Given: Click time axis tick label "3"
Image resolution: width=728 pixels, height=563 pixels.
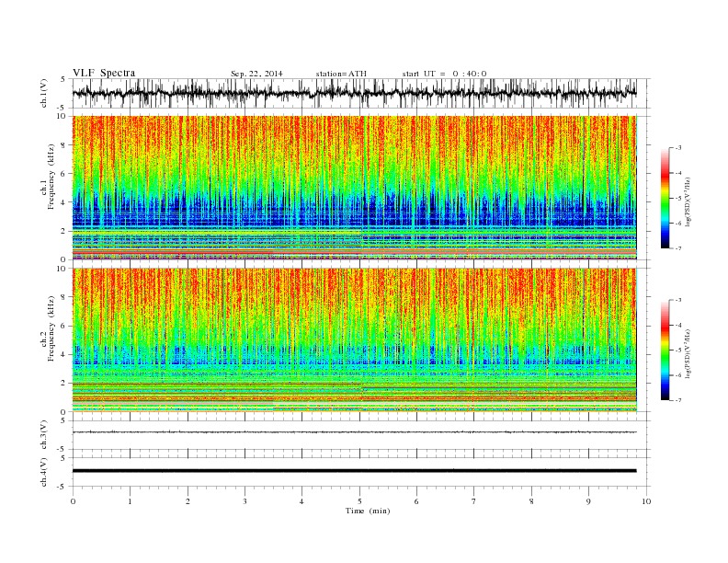Looking at the screenshot, I should click(245, 501).
